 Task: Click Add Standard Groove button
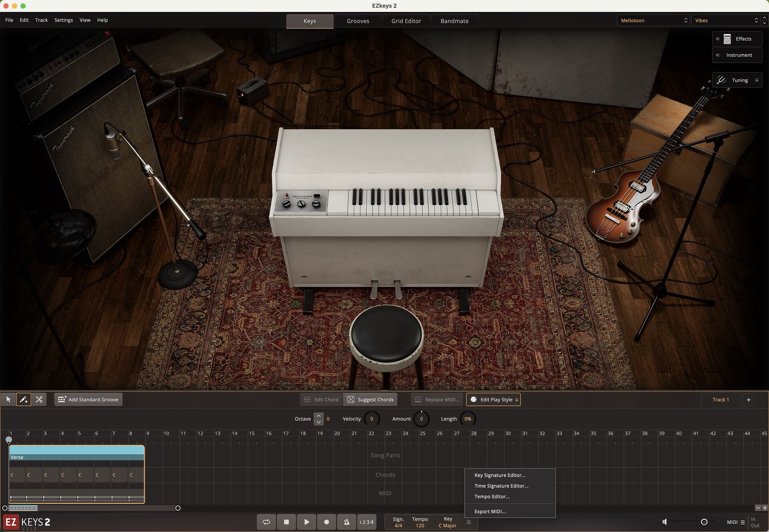point(89,400)
